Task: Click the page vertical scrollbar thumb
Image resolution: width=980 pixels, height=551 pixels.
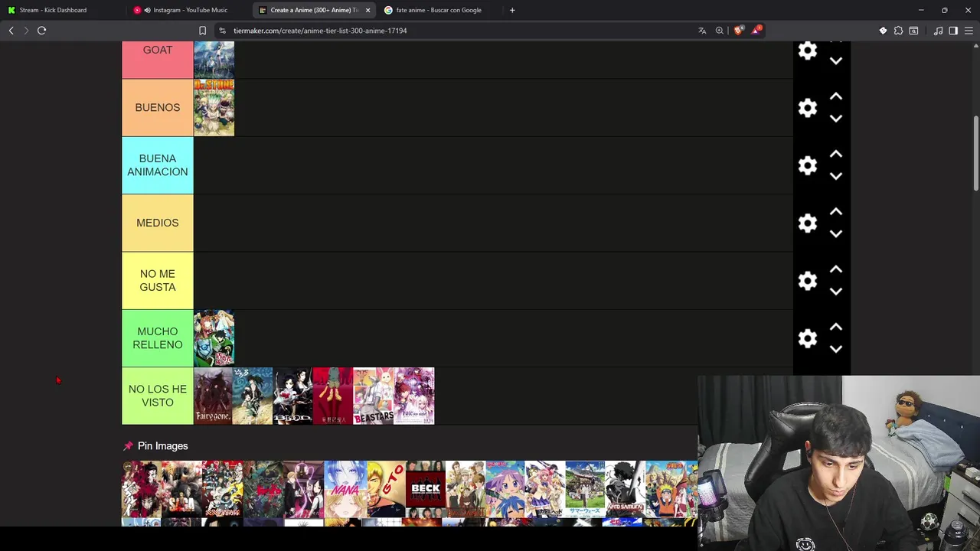Action: [976, 153]
